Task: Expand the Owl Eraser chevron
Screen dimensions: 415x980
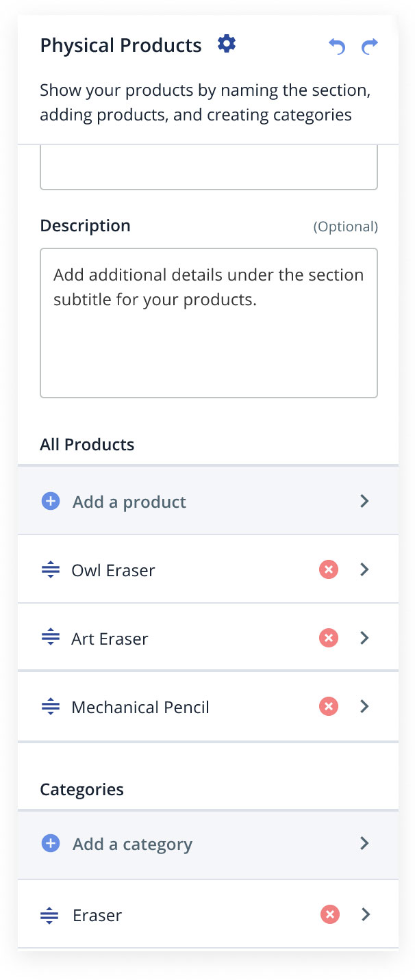Action: coord(364,569)
